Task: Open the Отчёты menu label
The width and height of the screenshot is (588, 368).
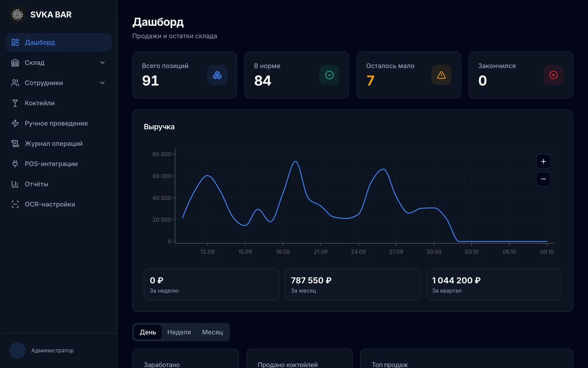Action: pyautogui.click(x=36, y=184)
